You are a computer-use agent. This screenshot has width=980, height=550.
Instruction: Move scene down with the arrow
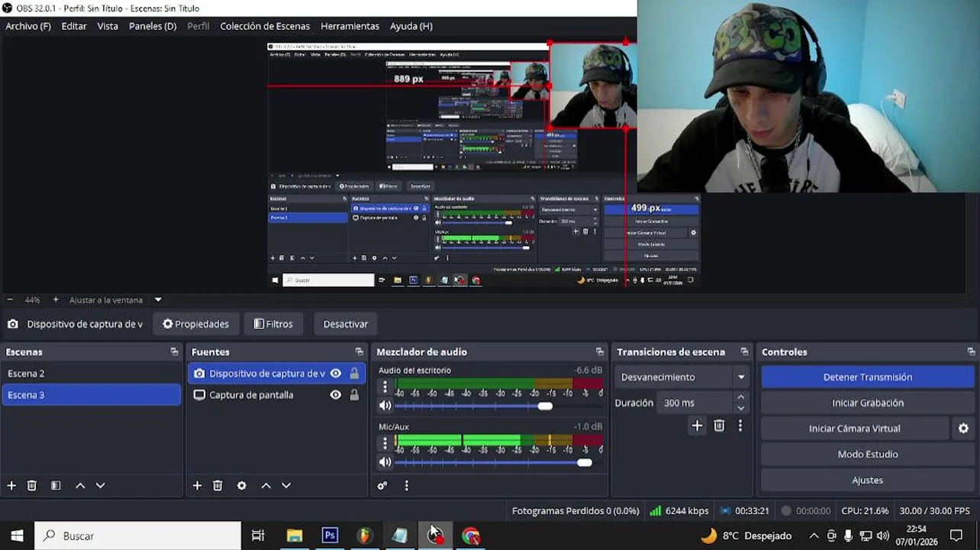[100, 485]
